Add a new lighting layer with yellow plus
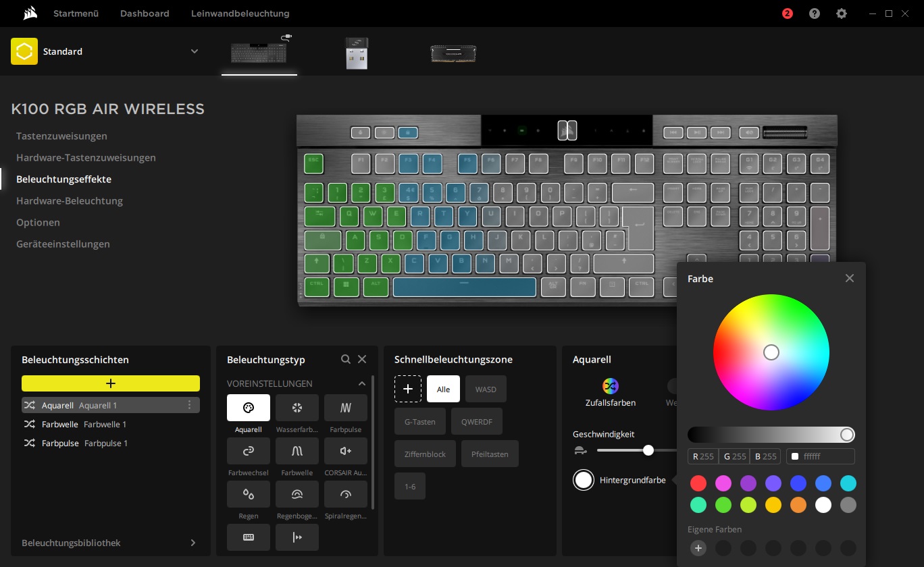This screenshot has width=924, height=567. click(x=111, y=383)
